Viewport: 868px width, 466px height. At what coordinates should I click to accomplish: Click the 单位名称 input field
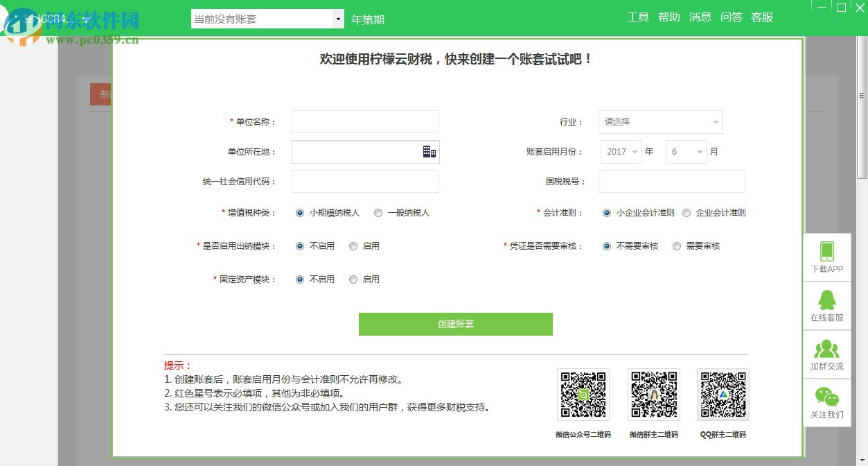(x=364, y=121)
